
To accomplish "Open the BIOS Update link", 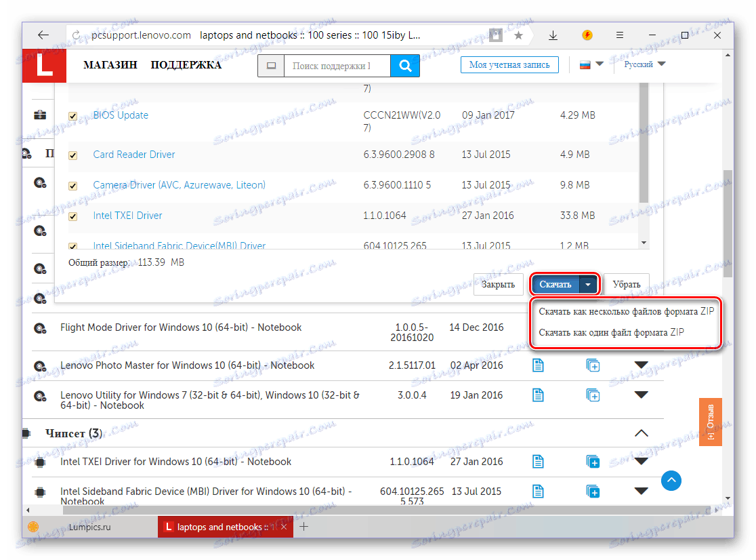I will tap(121, 115).
